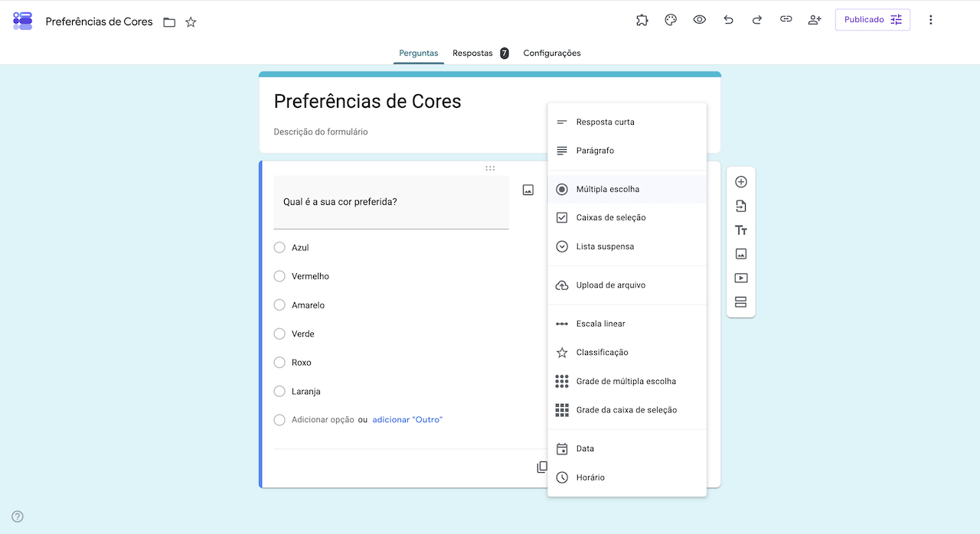Edit the question text field
Screen dimensions: 980x534
[x=391, y=202]
